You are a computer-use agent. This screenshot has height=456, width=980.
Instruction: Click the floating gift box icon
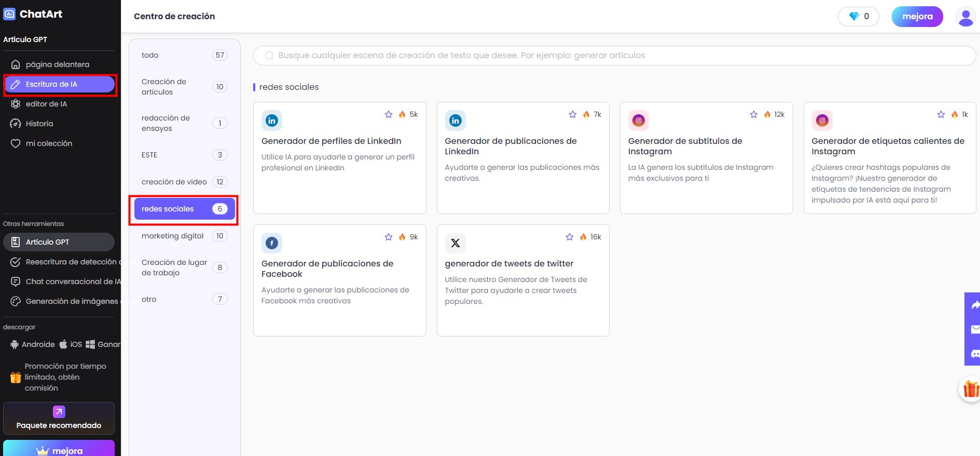click(x=971, y=388)
